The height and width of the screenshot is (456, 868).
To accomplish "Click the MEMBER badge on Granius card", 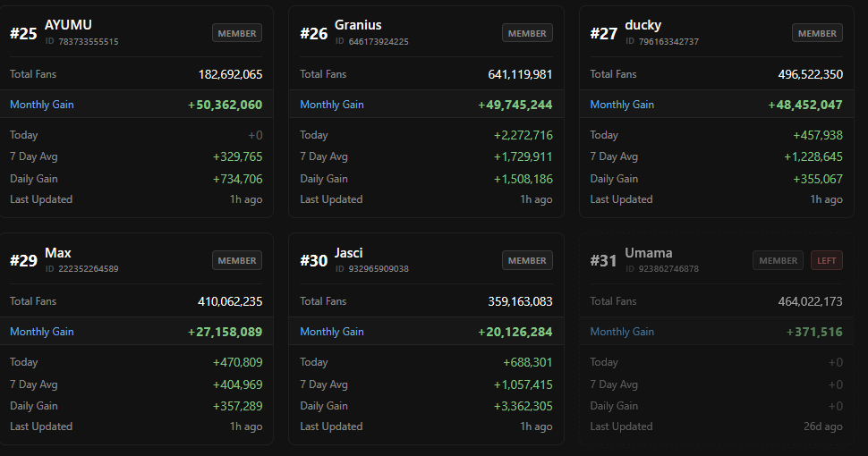I will coord(527,33).
